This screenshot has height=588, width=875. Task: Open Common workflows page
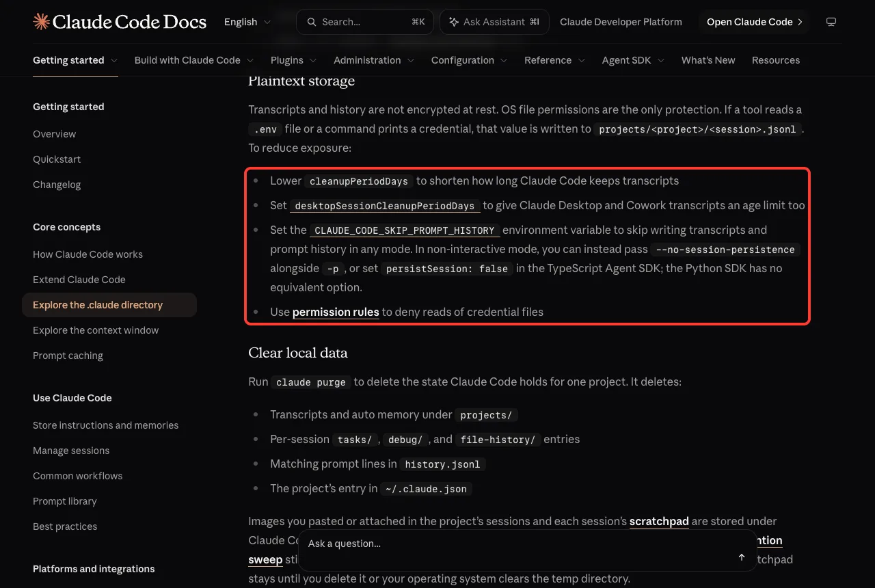77,476
